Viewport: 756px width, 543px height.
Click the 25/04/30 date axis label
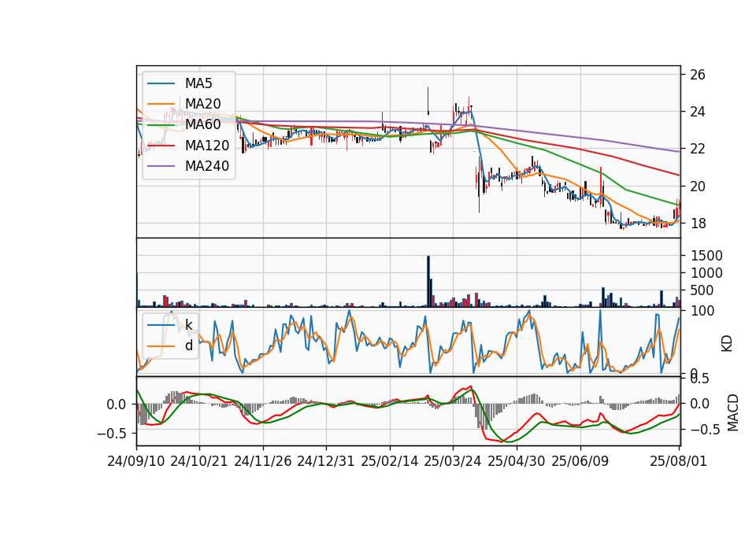pyautogui.click(x=517, y=461)
